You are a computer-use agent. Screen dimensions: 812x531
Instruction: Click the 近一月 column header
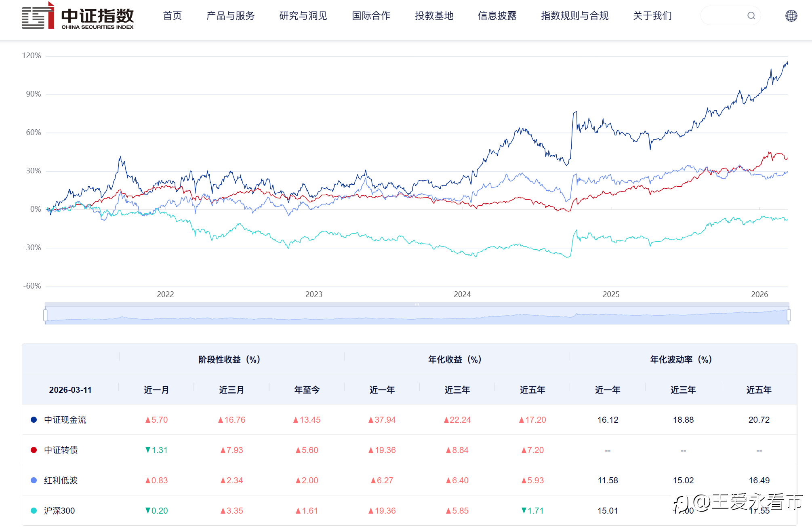click(x=156, y=390)
